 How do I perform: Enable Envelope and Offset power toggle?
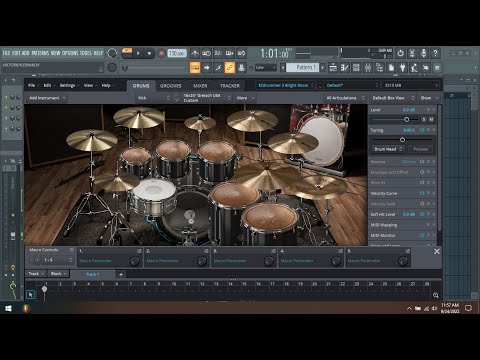click(x=422, y=172)
